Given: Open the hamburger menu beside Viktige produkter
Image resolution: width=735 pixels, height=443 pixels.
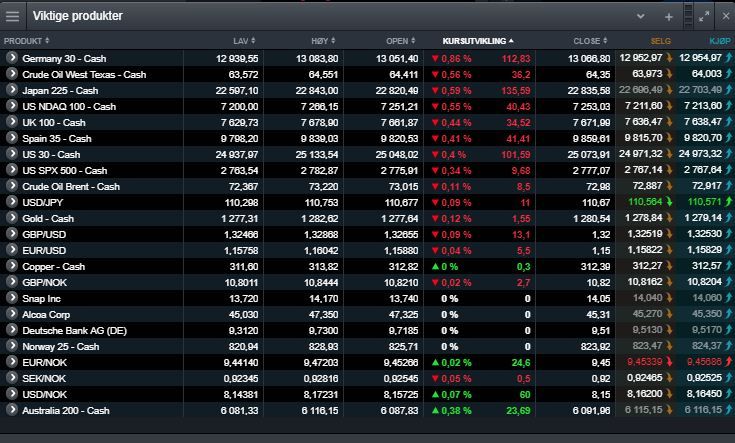Looking at the screenshot, I should (13, 16).
